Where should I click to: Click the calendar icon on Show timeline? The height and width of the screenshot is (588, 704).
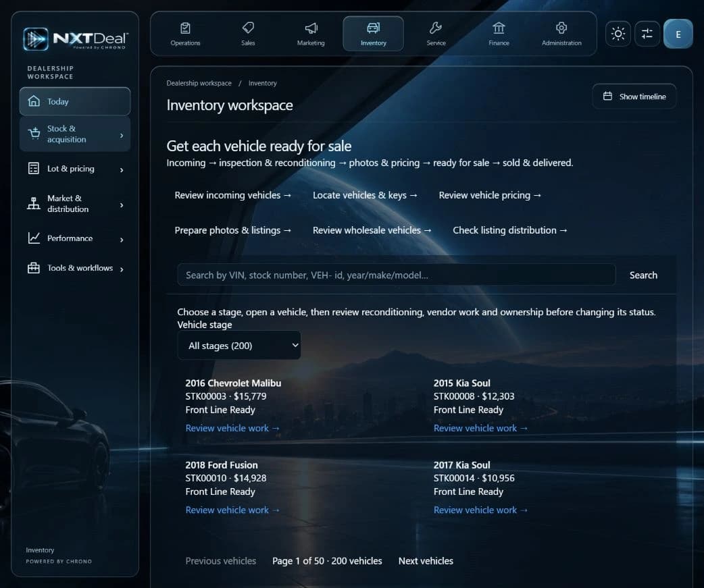tap(607, 96)
